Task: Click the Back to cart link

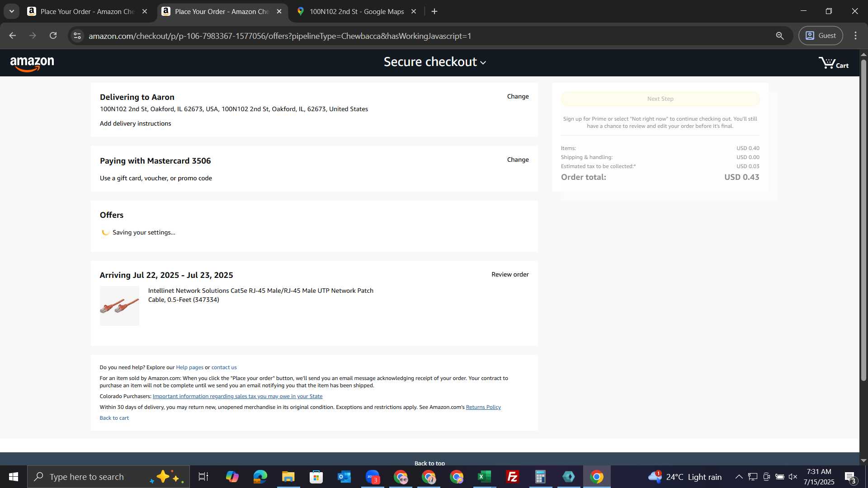Action: coord(114,418)
